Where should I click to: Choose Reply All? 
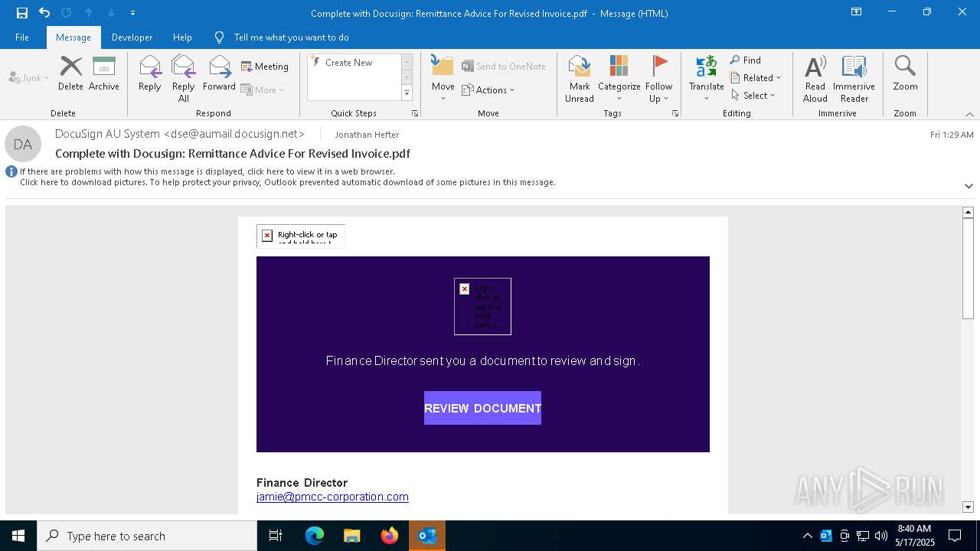point(184,79)
